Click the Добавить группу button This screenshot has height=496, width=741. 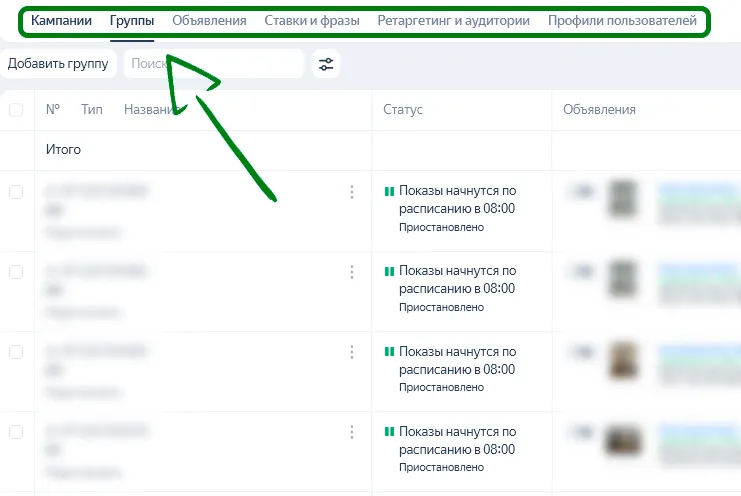(x=58, y=64)
